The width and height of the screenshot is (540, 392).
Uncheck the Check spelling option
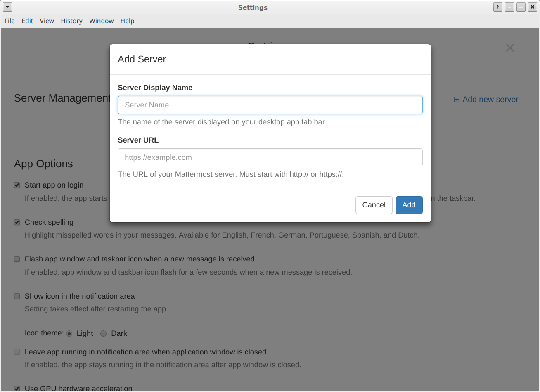[x=17, y=222]
